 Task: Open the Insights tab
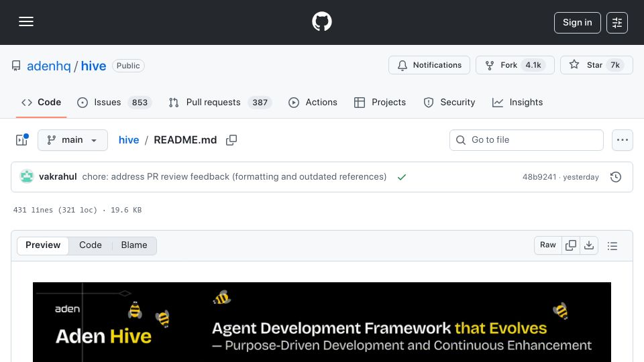[x=517, y=102]
